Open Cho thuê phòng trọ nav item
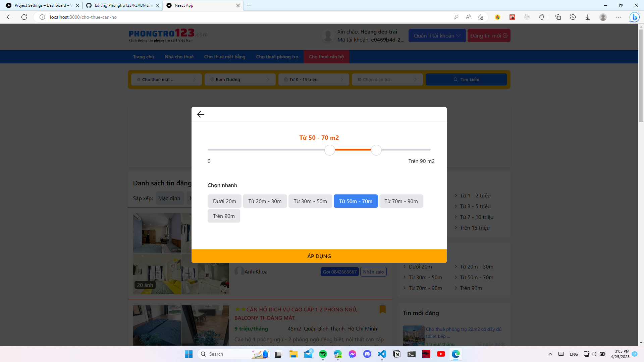The width and height of the screenshot is (644, 362). click(x=277, y=57)
